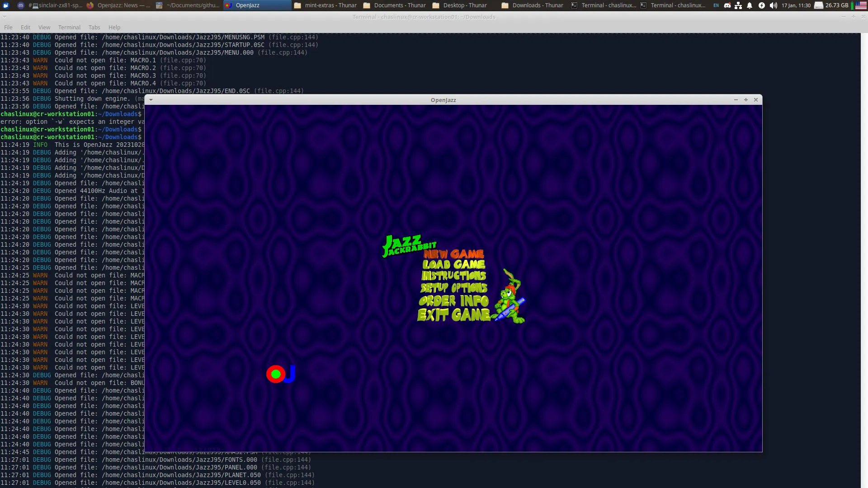Viewport: 868px width, 488px height.
Task: Click the OJ logo in the game window
Action: (281, 374)
